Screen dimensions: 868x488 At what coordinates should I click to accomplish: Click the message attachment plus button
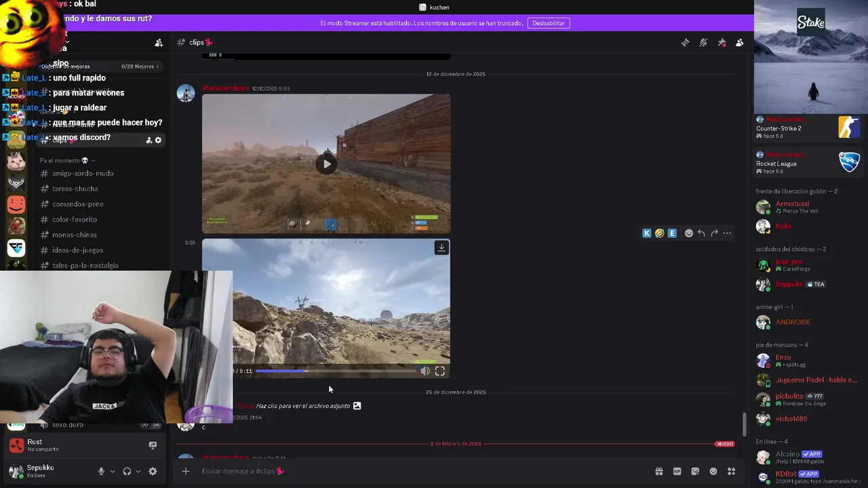186,471
